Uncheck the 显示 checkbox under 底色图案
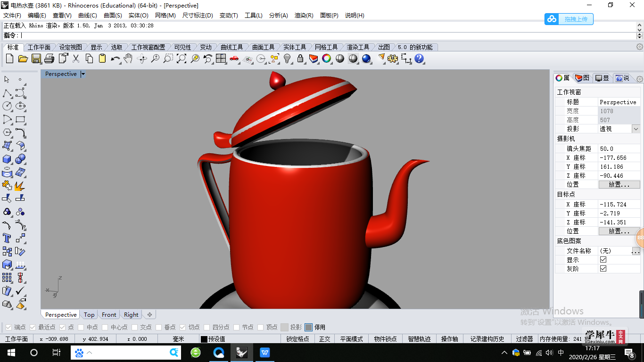644x362 pixels. click(603, 260)
